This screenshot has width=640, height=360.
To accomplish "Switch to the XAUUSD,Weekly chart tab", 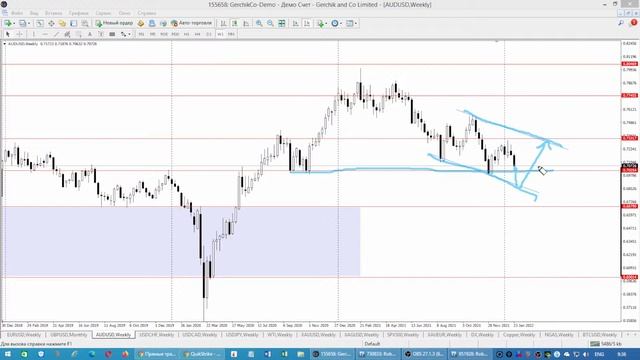I will click(x=318, y=335).
